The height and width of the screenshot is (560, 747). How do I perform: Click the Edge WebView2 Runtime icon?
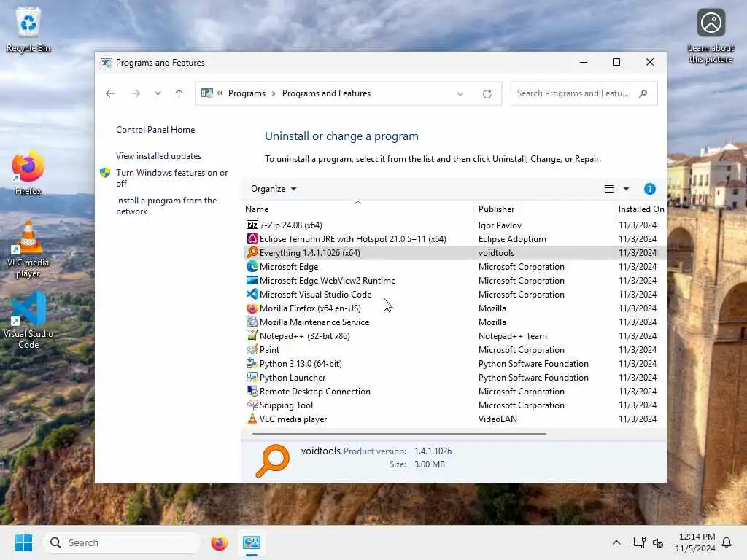coord(252,281)
